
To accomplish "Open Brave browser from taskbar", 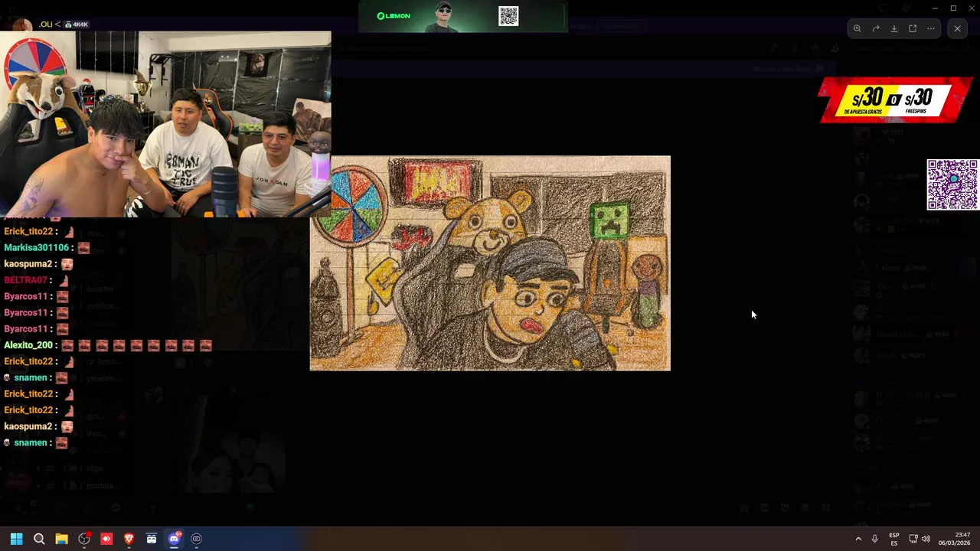I will click(129, 539).
